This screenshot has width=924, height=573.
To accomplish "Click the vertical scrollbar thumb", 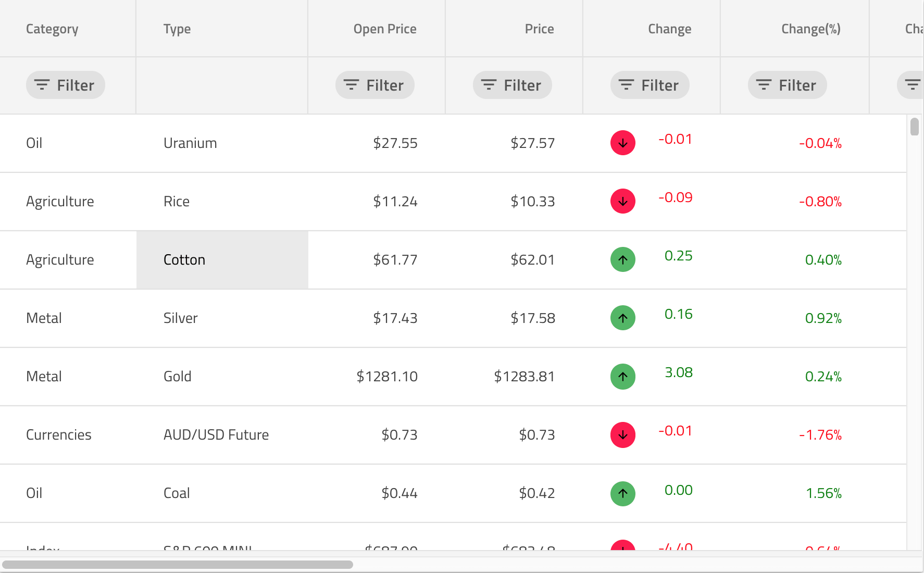I will tap(914, 127).
